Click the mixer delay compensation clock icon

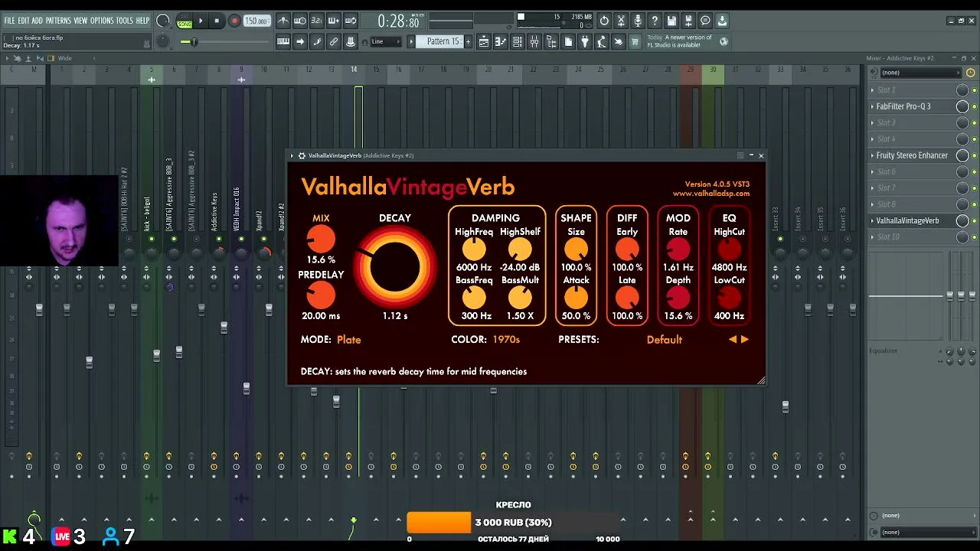(x=971, y=73)
